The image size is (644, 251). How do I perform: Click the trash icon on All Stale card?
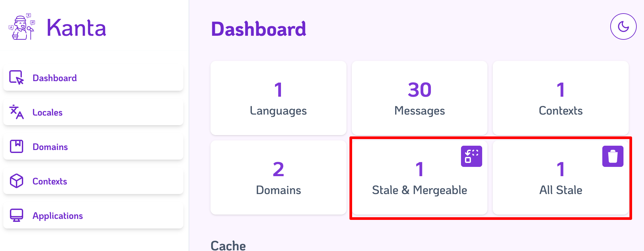[613, 156]
